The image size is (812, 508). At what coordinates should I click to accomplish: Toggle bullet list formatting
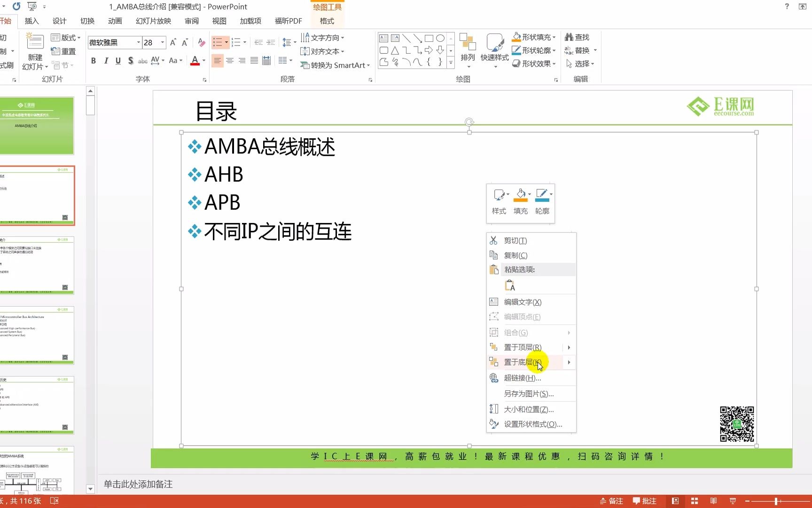[218, 42]
